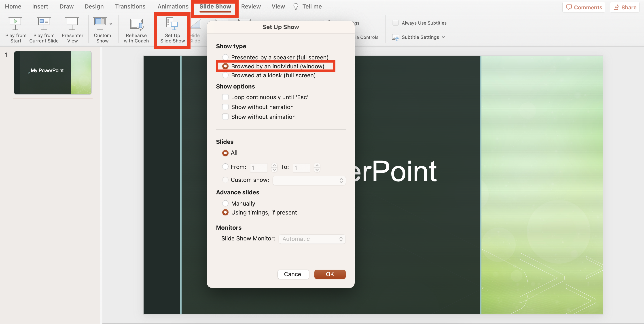Open Slide Show Monitor dropdown

pos(312,239)
